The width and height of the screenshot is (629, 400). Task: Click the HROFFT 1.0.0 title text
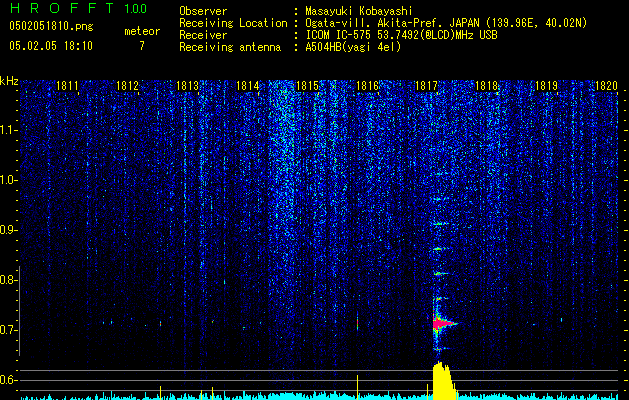79,8
